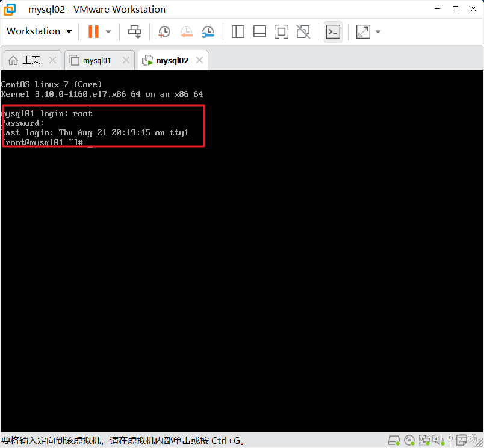This screenshot has height=448, width=484.
Task: Click the 'CentOS Linux 7 (Core)' text
Action: click(x=51, y=84)
